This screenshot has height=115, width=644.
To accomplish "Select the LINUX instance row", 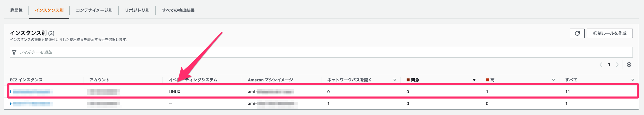I will [323, 92].
